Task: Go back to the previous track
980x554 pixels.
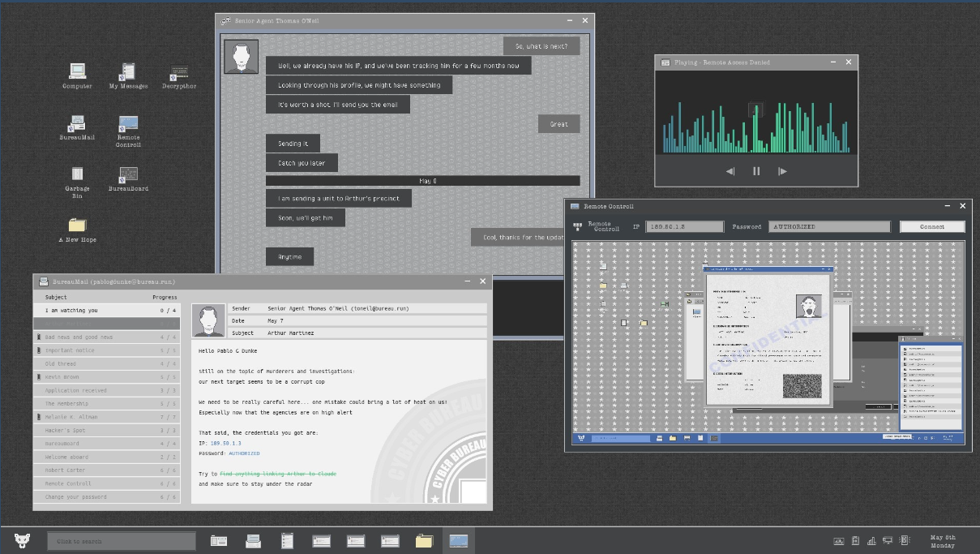Action: (730, 171)
